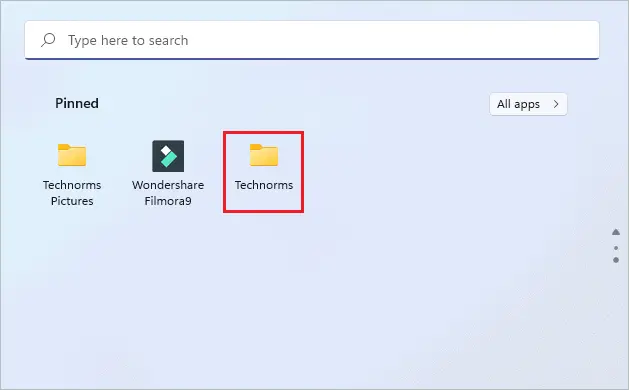Select the second page indicator dot
Screen dimensions: 629x390
pyautogui.click(x=616, y=260)
